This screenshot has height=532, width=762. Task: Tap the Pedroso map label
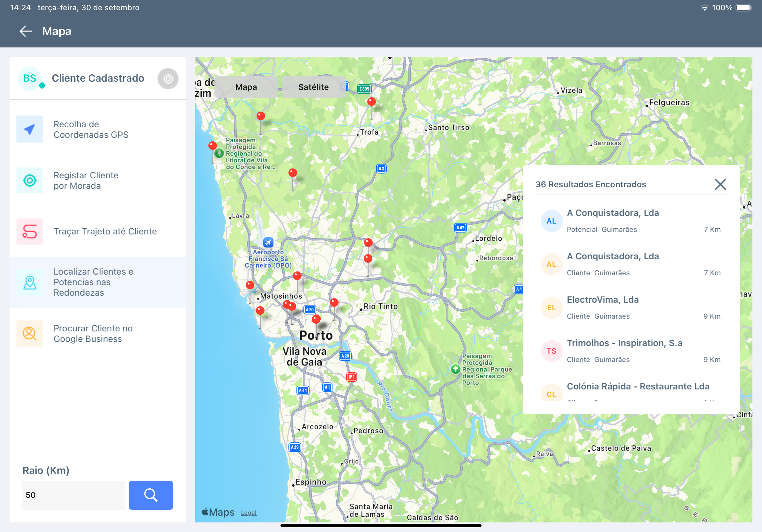368,431
